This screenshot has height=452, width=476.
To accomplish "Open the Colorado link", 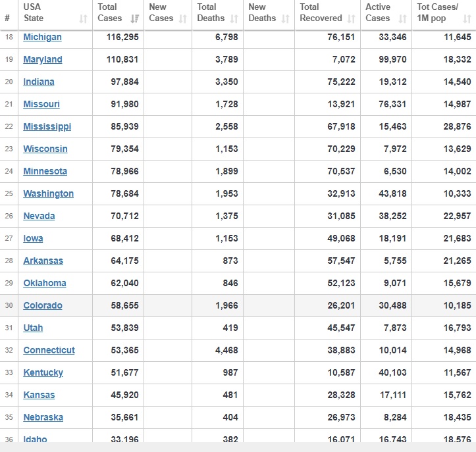I will point(43,305).
